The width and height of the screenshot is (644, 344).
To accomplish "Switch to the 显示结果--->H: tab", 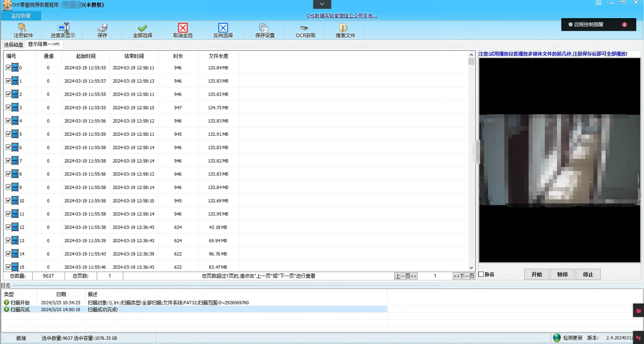I will click(44, 44).
